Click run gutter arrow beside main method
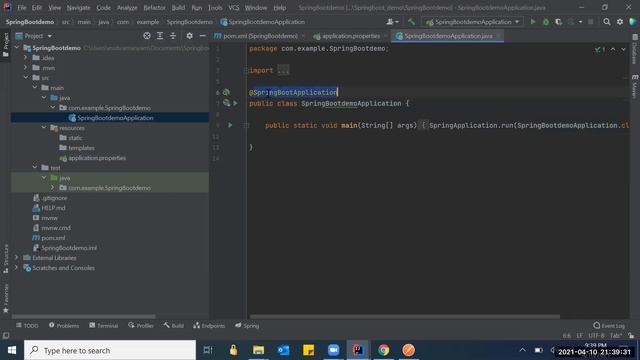The image size is (640, 360). click(230, 125)
